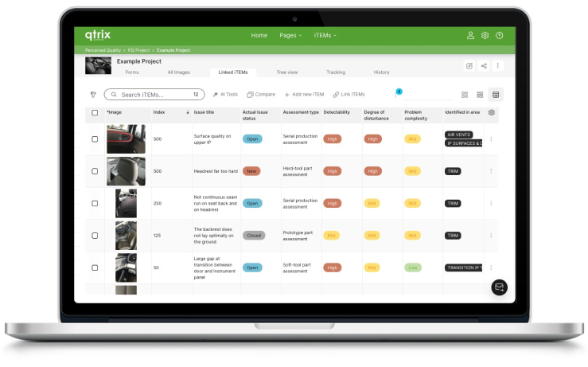Screen dimensions: 588x367
Task: Click the filter funnel icon
Action: [93, 95]
